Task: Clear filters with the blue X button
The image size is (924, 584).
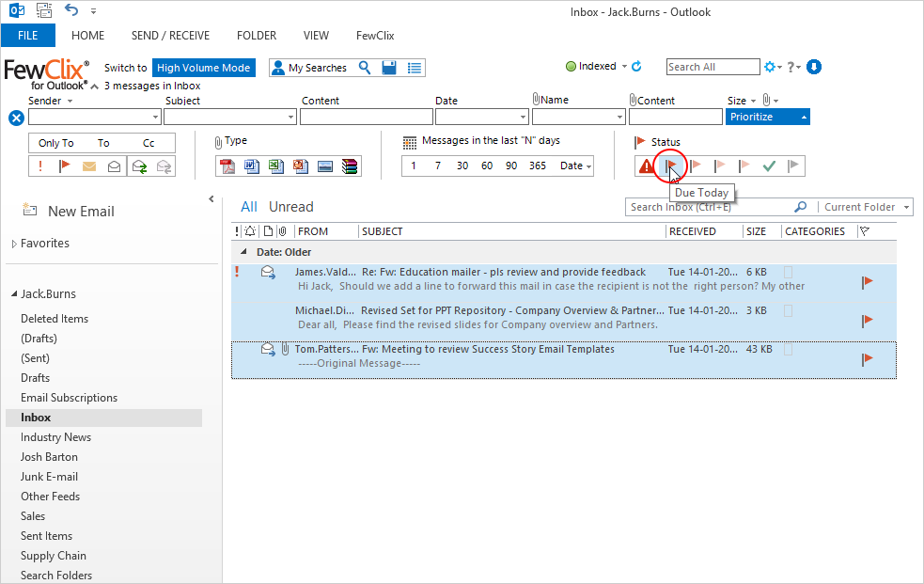Action: [x=16, y=118]
